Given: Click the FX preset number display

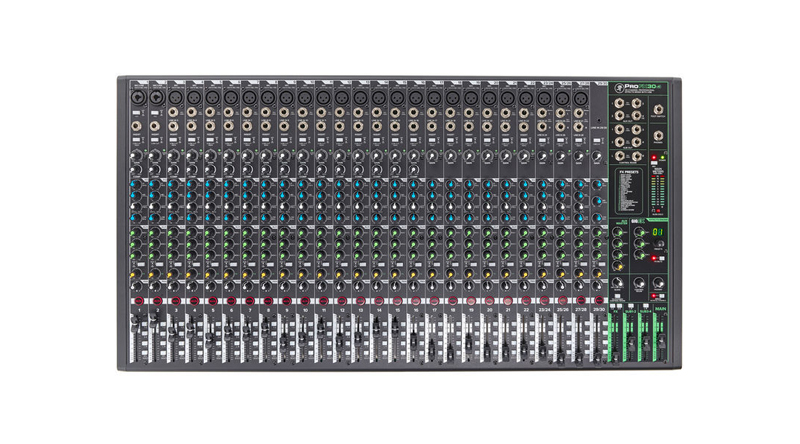Looking at the screenshot, I should [x=658, y=233].
